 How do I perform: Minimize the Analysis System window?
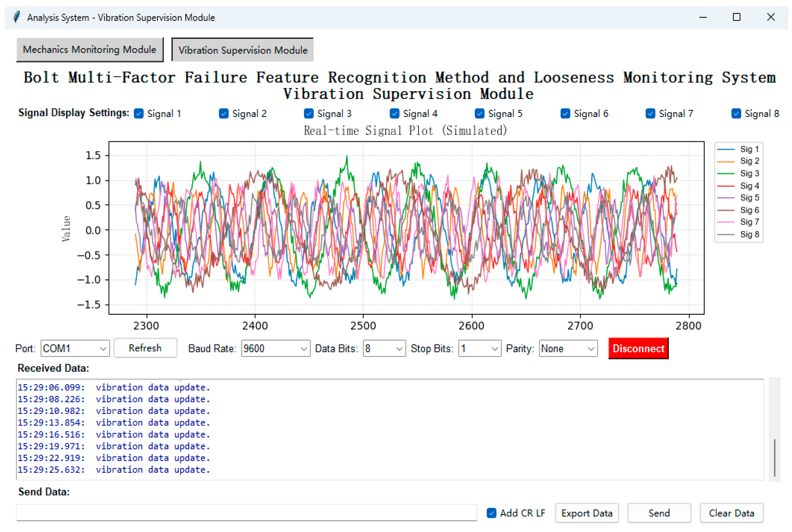[x=703, y=17]
